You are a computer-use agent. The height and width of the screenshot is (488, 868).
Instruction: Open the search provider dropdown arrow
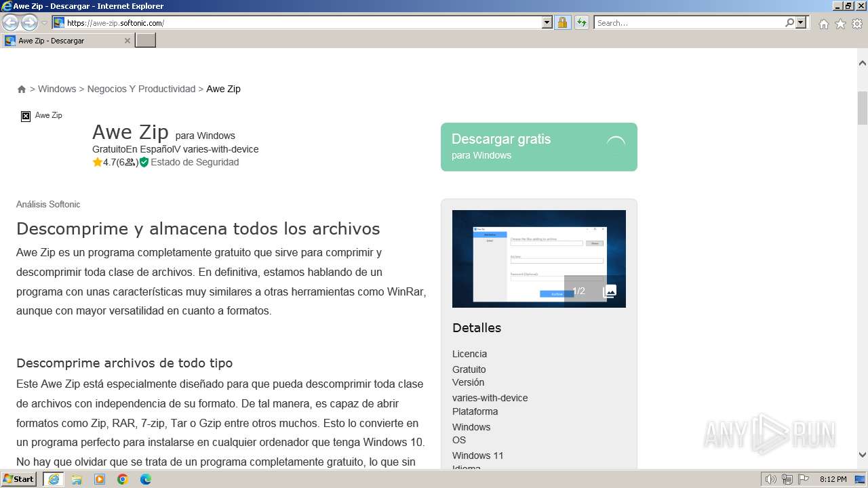coord(801,23)
